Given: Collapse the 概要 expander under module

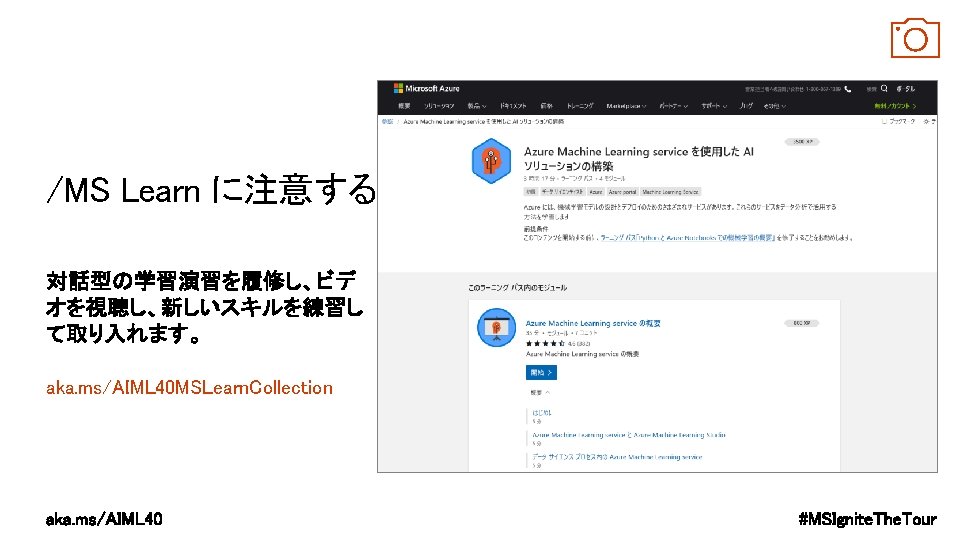Looking at the screenshot, I should pyautogui.click(x=540, y=392).
